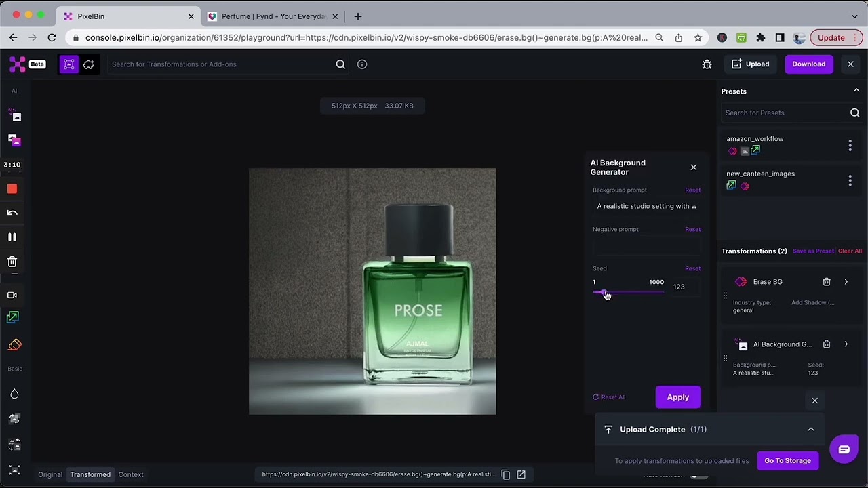The width and height of the screenshot is (868, 488).
Task: Switch to the Transformed view tab
Action: pyautogui.click(x=90, y=474)
